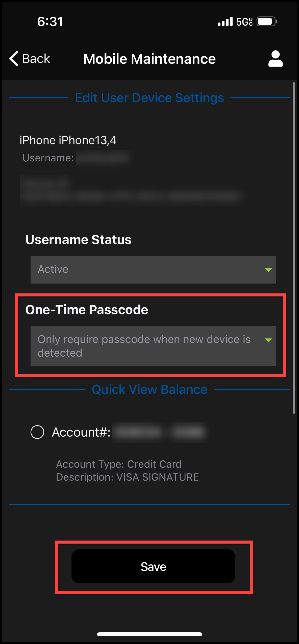Screen dimensions: 299x644
Task: Tap the cellular signal strength icon
Action: [x=225, y=22]
